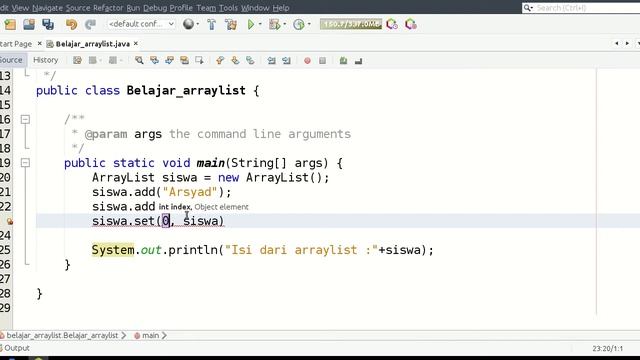
Task: Collapse the main method fold at line 19
Action: coord(25,163)
